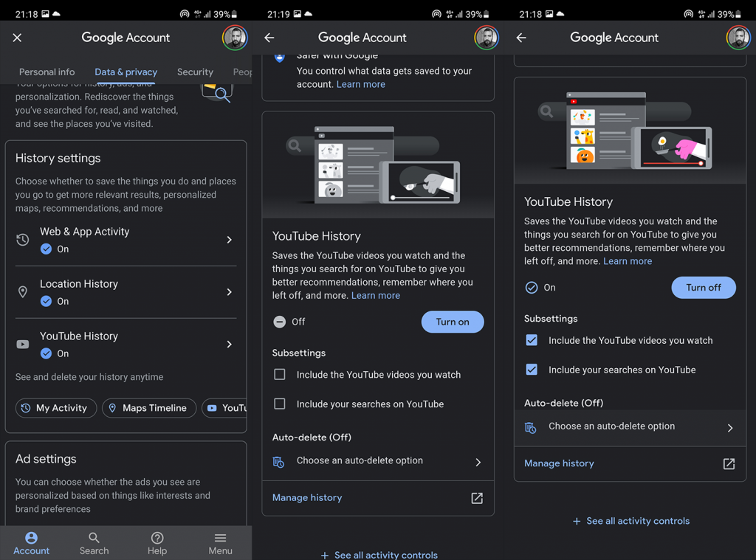Viewport: 756px width, 560px height.
Task: Tap My Activity chip clock icon
Action: point(26,408)
